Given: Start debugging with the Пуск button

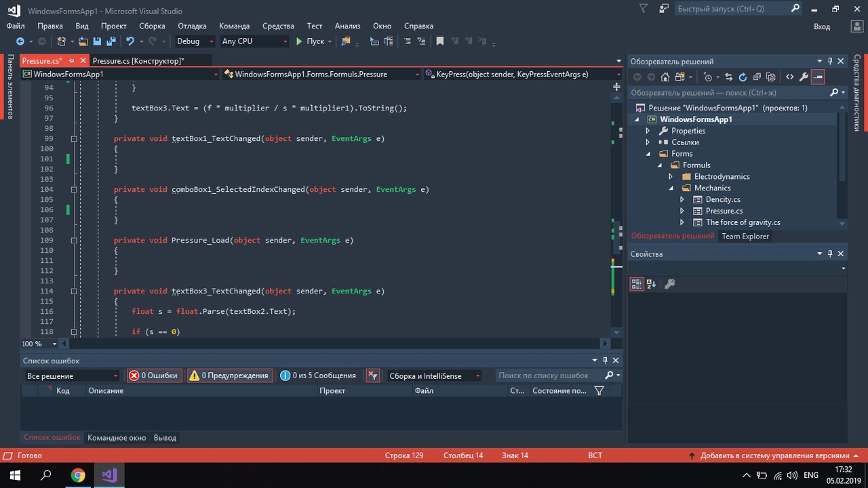Looking at the screenshot, I should pos(310,41).
